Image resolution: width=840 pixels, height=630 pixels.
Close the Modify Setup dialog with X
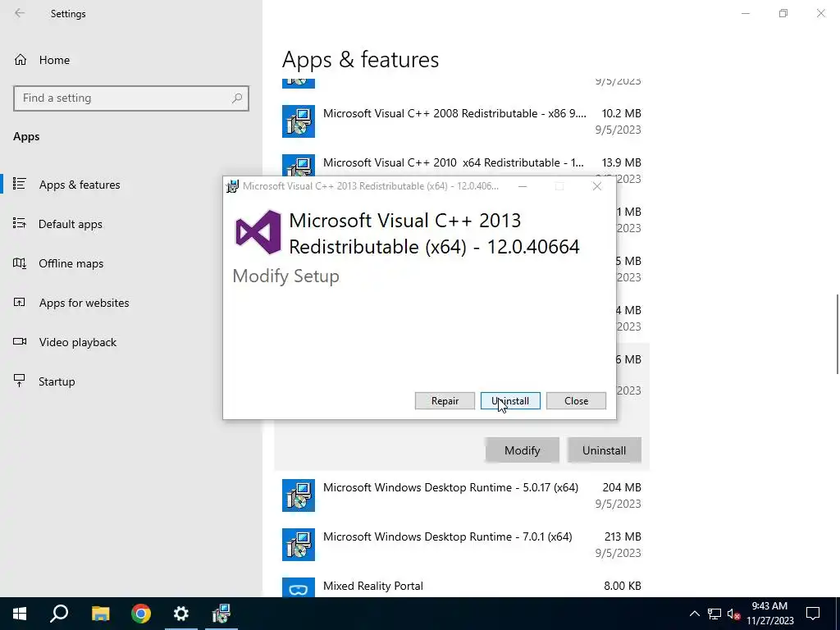click(597, 186)
